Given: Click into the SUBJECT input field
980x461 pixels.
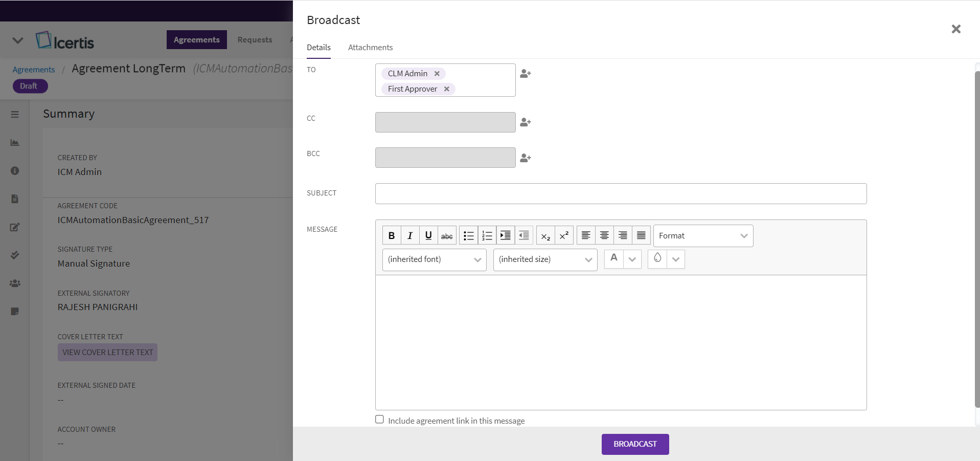Looking at the screenshot, I should pos(621,194).
